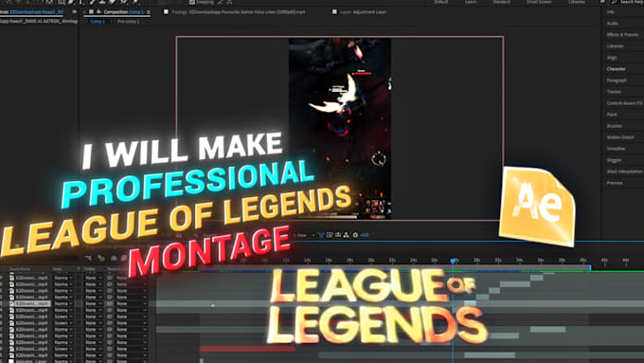This screenshot has height=363, width=644.
Task: Open the highlighted layer's Mode dropdown
Action: pyautogui.click(x=63, y=304)
